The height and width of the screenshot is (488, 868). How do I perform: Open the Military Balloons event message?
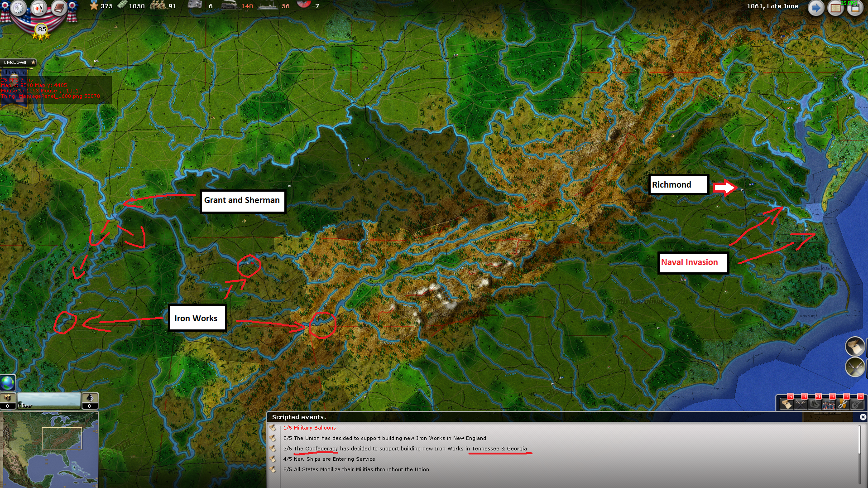click(x=310, y=428)
